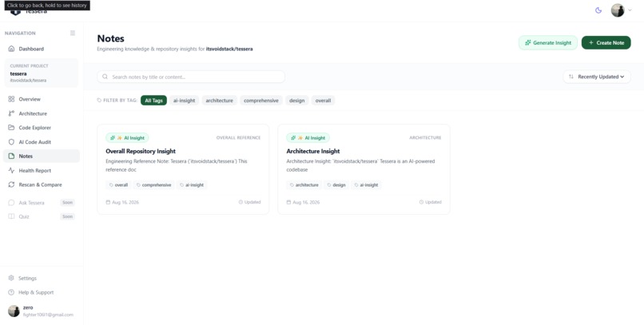Collapse sidebar using the navigation menu icon
The image size is (644, 325).
tap(73, 33)
